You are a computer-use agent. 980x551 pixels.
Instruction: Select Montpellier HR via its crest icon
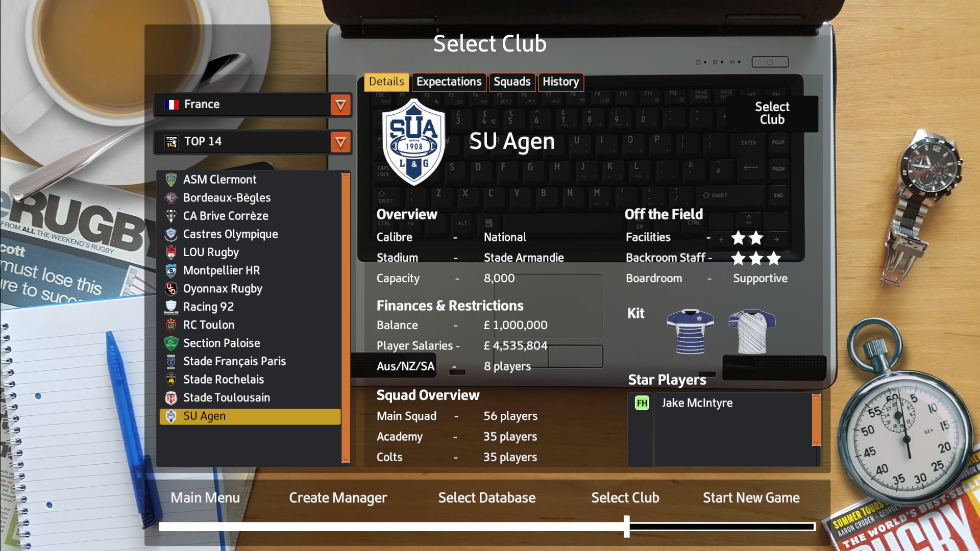[x=172, y=270]
